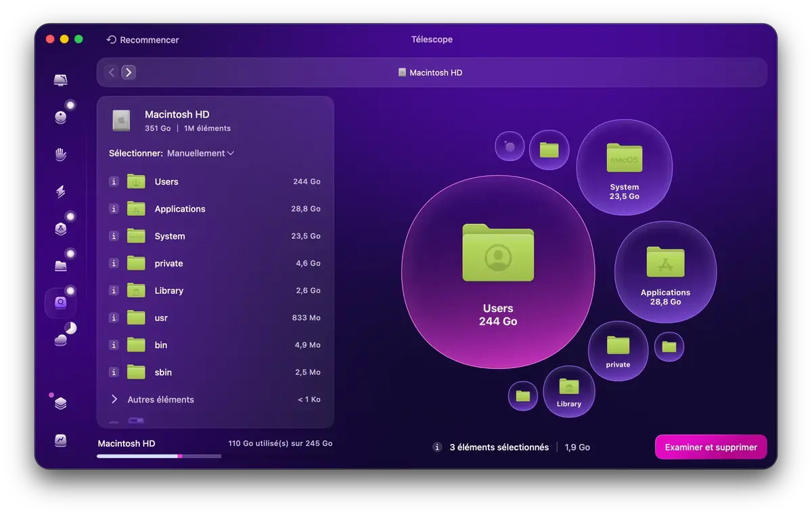812x515 pixels.
Task: Click the System macOS folder icon in list
Action: pyautogui.click(x=137, y=236)
